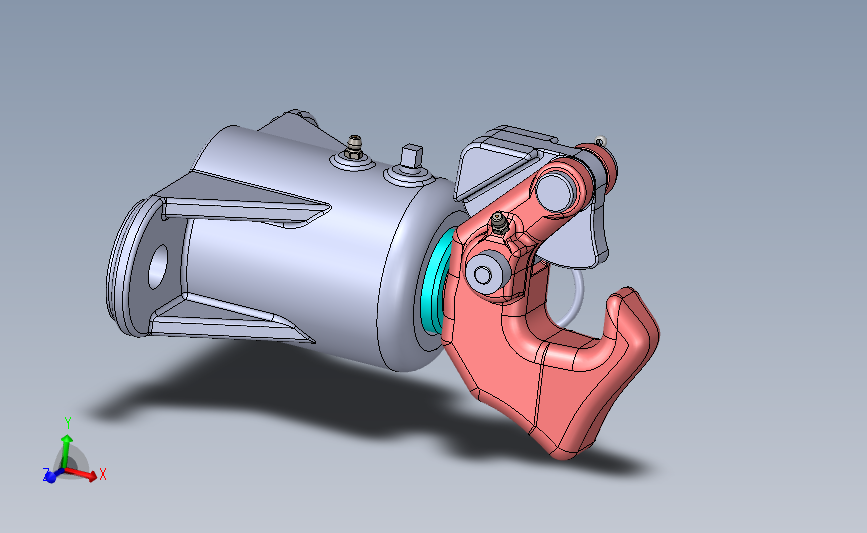Click the "Y" axis label

click(x=68, y=423)
